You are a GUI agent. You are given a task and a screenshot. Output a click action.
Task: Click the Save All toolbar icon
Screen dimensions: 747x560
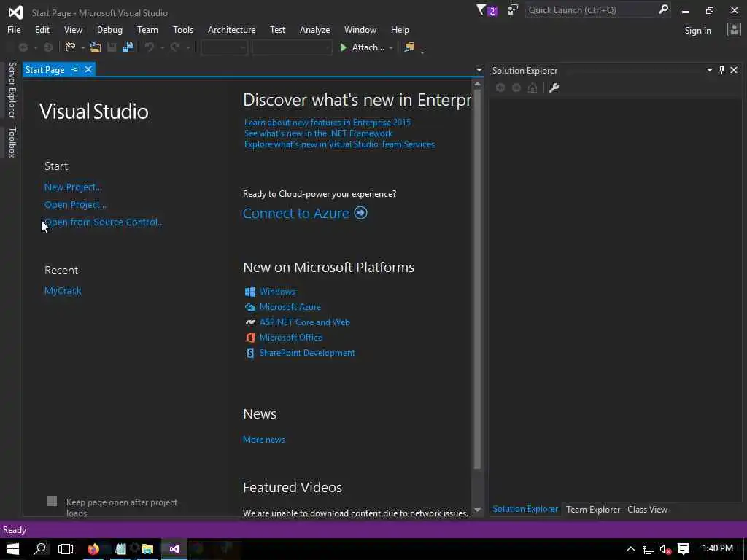point(128,47)
